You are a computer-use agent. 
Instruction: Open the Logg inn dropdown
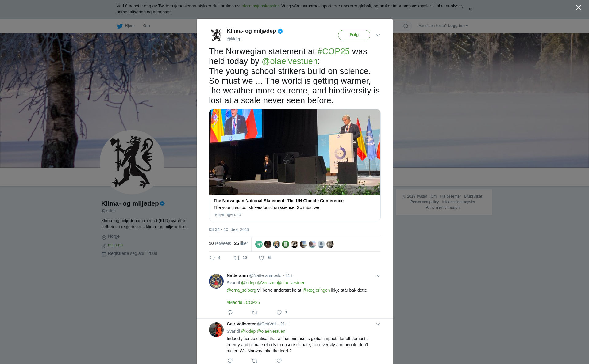click(458, 26)
